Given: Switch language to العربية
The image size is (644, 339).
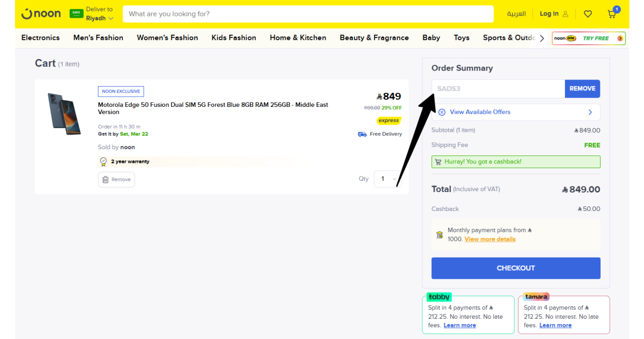Looking at the screenshot, I should [x=516, y=14].
